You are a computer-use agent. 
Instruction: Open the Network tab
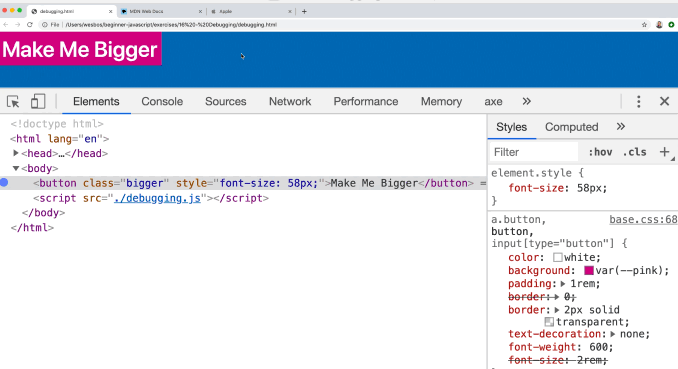pos(290,102)
